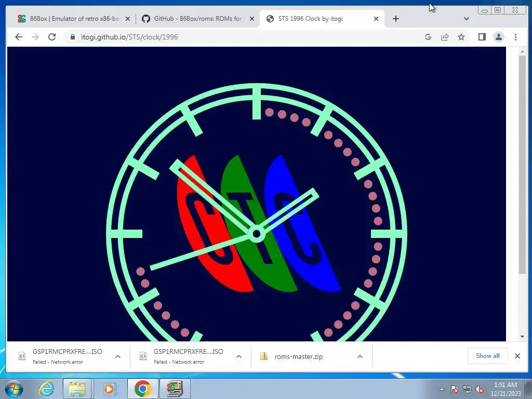Close the STS 1996 Clock tab
This screenshot has height=399, width=532.
point(376,19)
